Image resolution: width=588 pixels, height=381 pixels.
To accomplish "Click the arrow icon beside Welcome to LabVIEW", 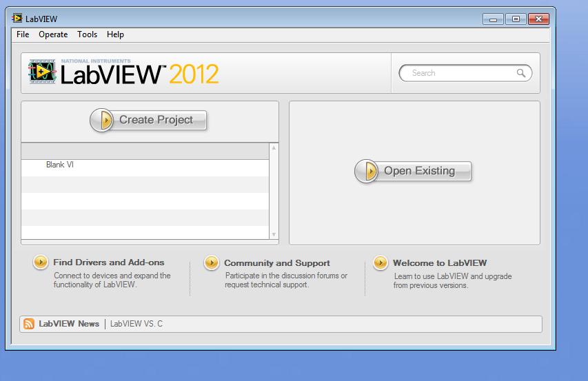I will pos(381,262).
